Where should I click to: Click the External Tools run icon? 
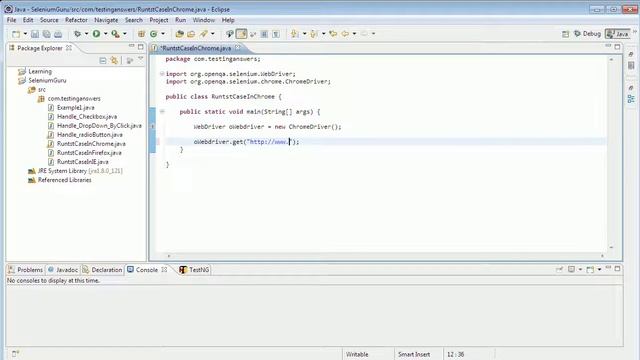click(116, 34)
